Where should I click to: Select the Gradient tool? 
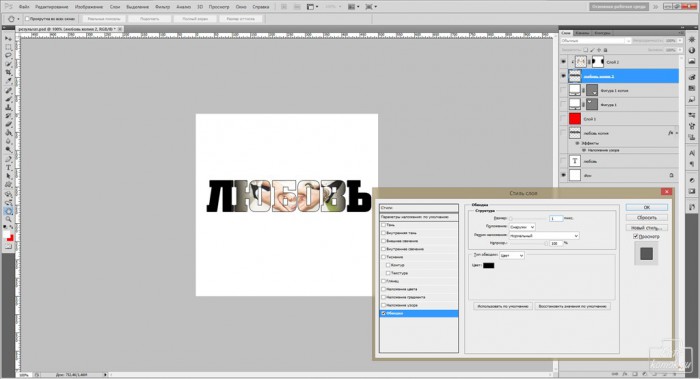pyautogui.click(x=8, y=133)
